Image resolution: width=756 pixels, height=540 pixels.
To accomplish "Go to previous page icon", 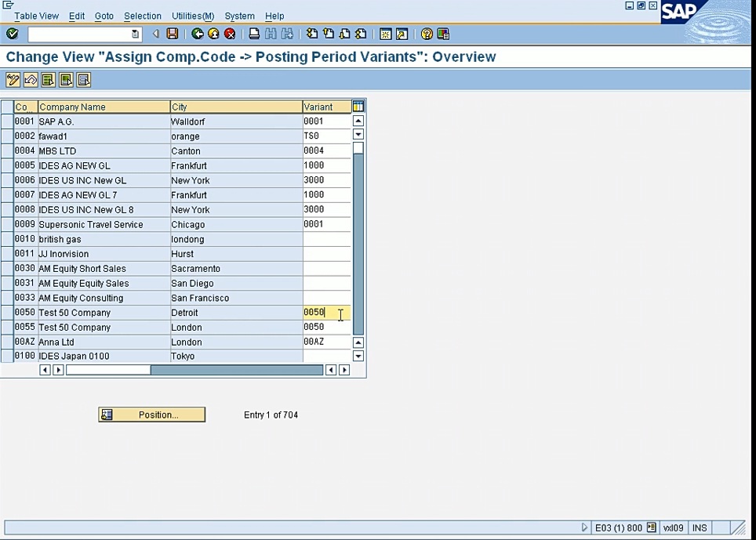I will [329, 34].
